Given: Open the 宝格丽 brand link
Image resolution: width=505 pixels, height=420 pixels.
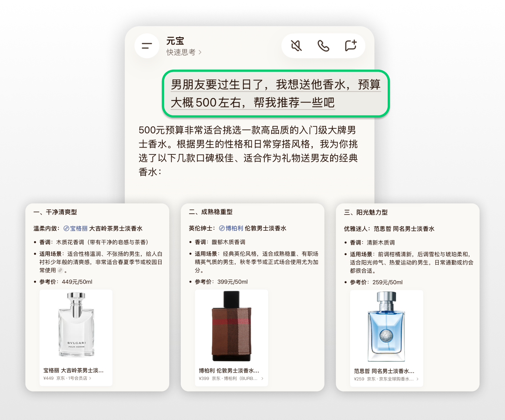Looking at the screenshot, I should (79, 229).
